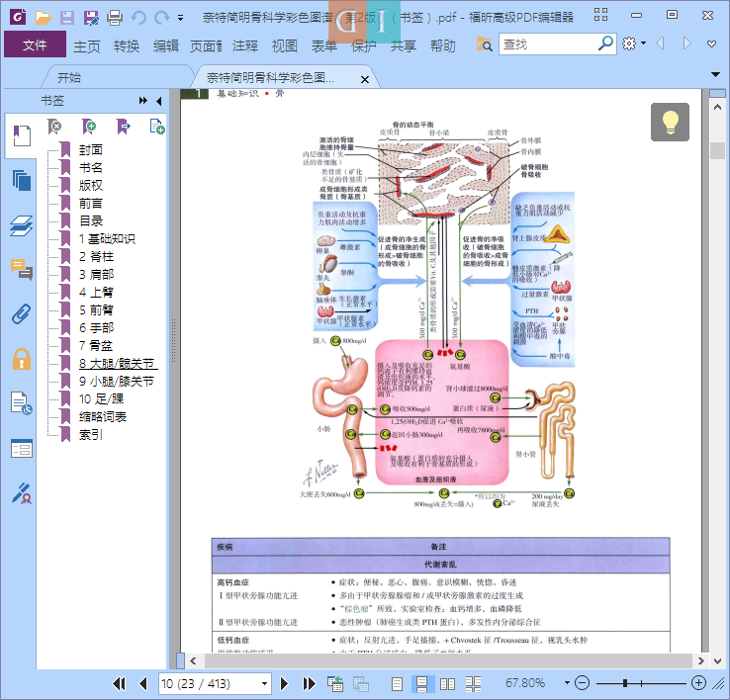
Task: Expand the bookmarks panel options double-arrow
Action: 142,101
